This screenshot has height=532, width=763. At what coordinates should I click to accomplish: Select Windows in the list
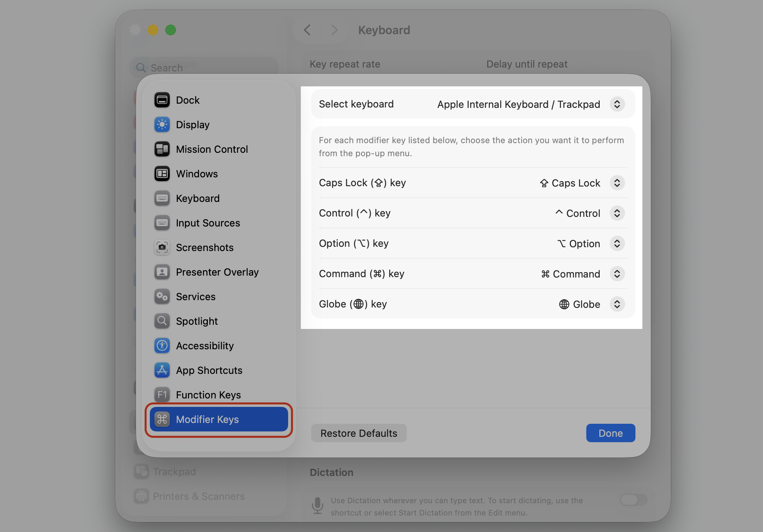pos(219,174)
